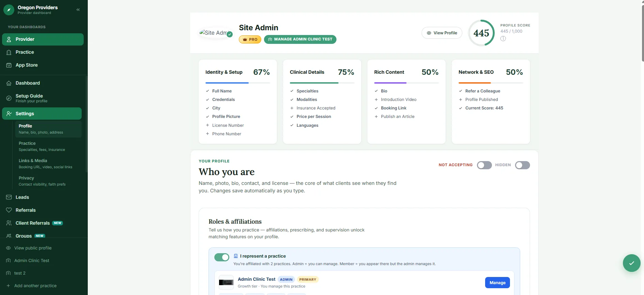Viewport: 644px width, 295px height.
Task: Open Practice settings for specialties, fees, insurance
Action: point(48,146)
